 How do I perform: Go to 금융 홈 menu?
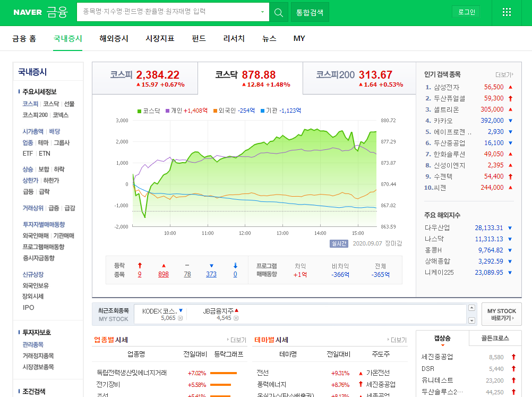[24, 39]
